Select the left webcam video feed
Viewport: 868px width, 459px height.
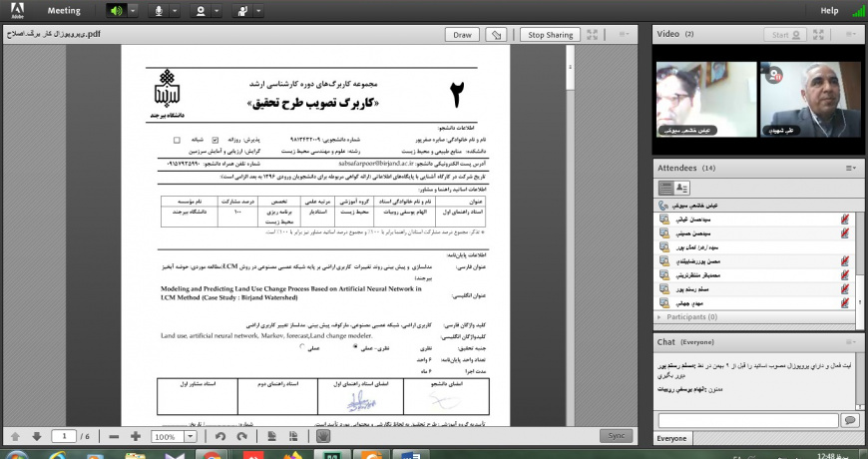click(x=706, y=99)
